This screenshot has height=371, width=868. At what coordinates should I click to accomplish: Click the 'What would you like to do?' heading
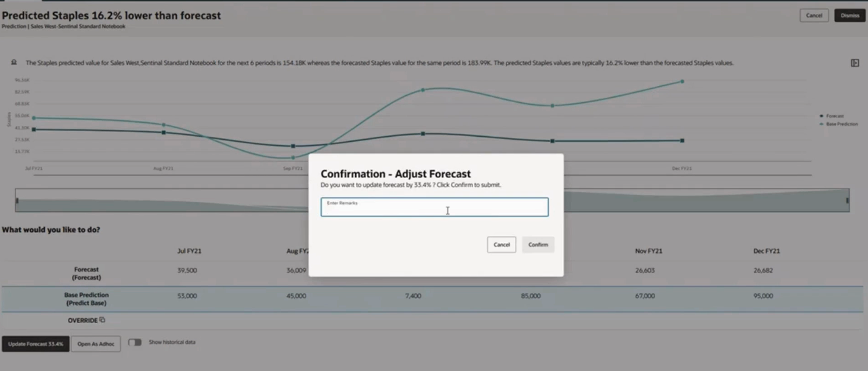51,230
